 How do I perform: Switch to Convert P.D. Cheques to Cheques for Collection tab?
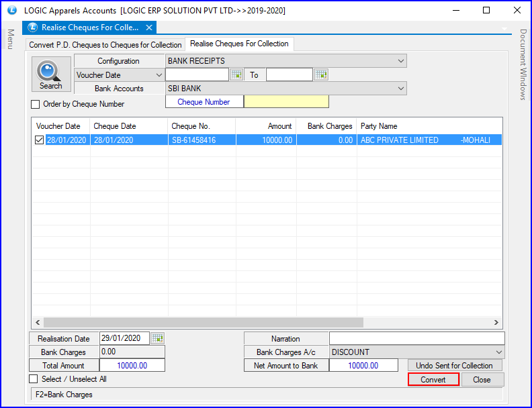click(x=105, y=45)
